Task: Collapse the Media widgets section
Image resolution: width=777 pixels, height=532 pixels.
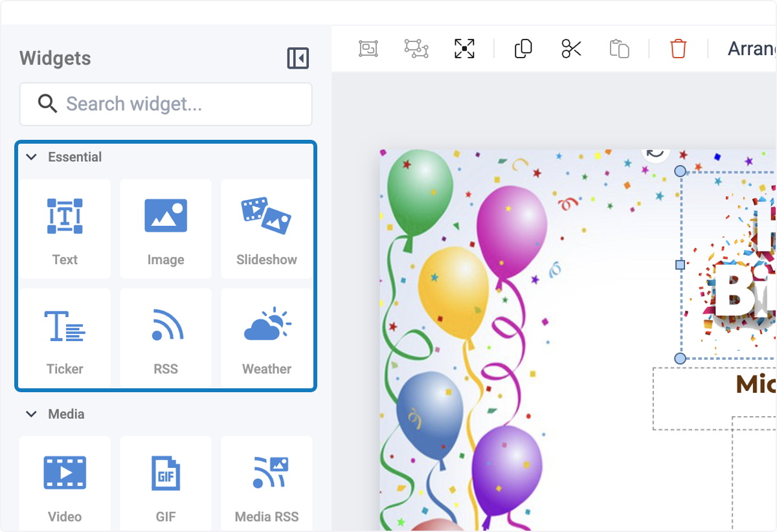Action: 31,414
